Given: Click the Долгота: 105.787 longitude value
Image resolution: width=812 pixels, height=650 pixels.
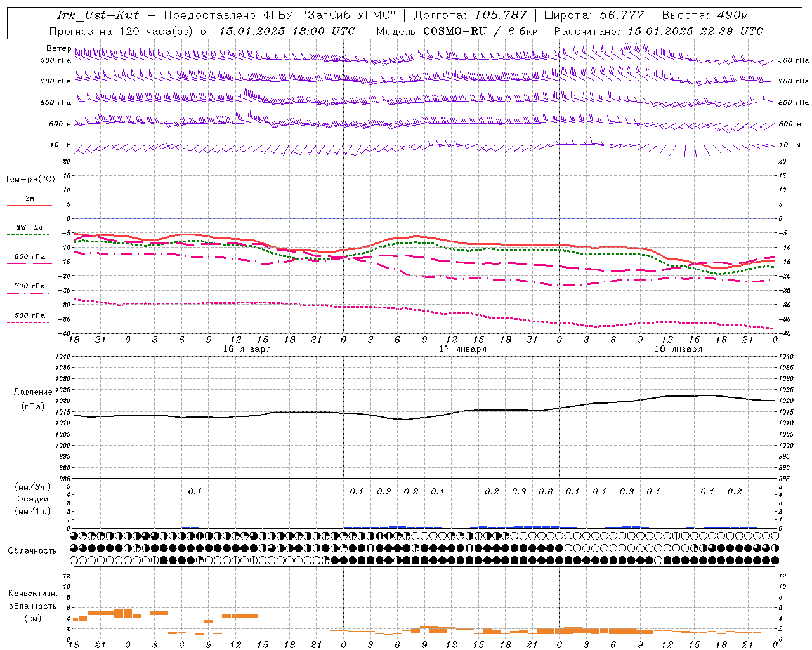Looking at the screenshot, I should click(470, 15).
